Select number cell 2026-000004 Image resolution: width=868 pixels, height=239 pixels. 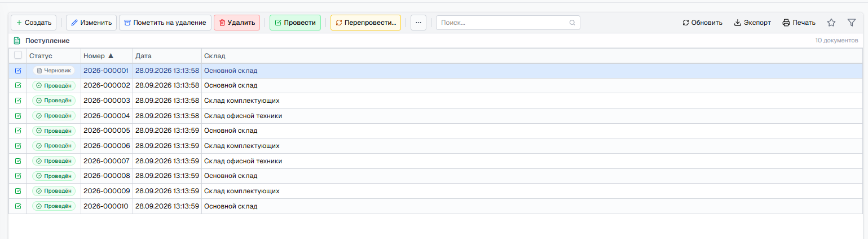click(107, 116)
